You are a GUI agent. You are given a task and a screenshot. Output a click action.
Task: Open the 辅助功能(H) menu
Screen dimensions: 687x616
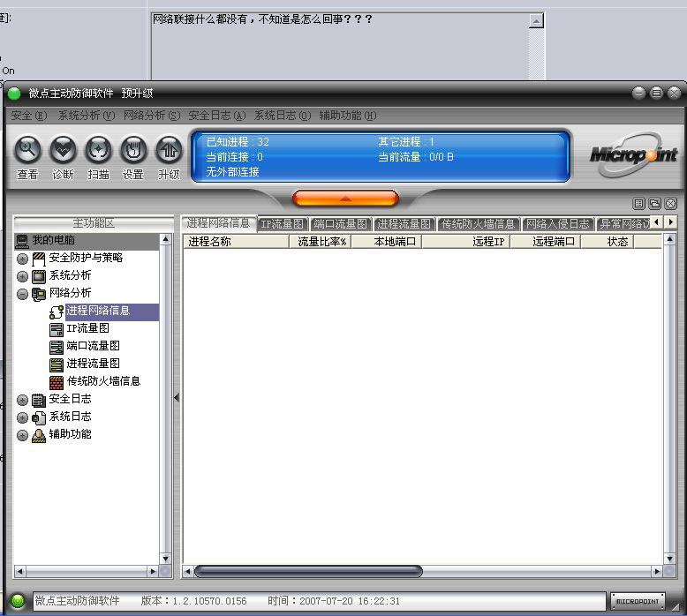[348, 116]
